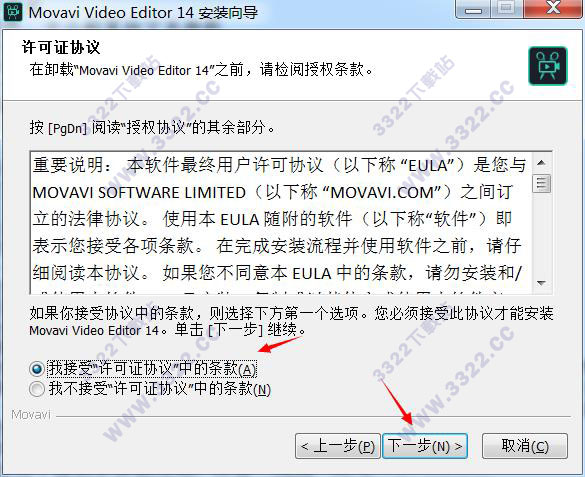Click the installer title bar text
Viewport: 585px width, 477px height.
coord(143,13)
